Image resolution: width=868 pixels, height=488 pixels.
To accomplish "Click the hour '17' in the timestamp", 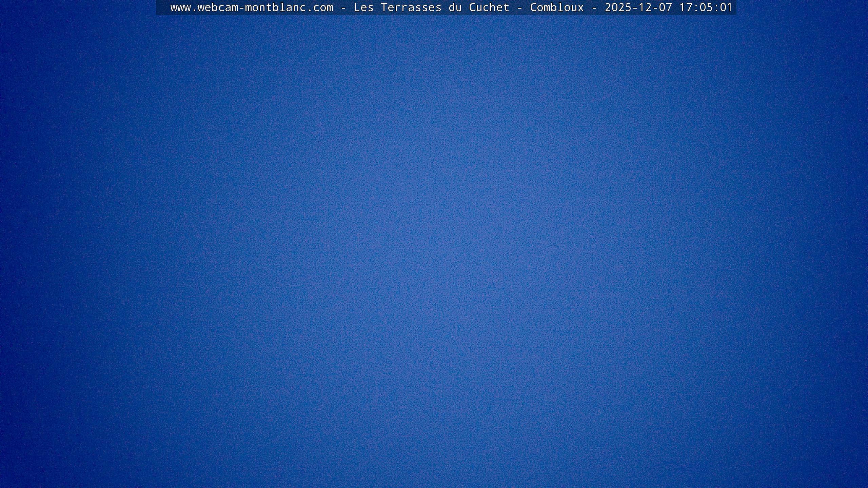I will [x=686, y=7].
